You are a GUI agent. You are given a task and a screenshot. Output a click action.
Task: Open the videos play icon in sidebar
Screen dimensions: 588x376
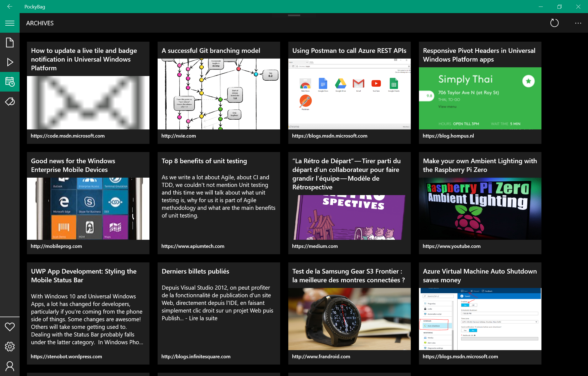point(10,62)
